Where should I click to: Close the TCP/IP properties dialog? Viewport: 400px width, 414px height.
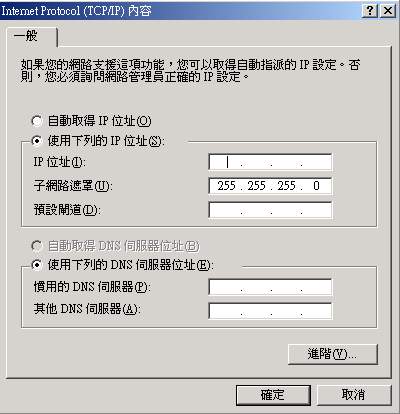coord(388,11)
